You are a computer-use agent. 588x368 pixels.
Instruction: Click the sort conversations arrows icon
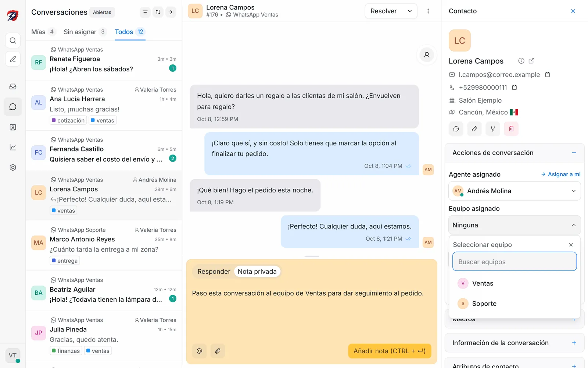[158, 12]
